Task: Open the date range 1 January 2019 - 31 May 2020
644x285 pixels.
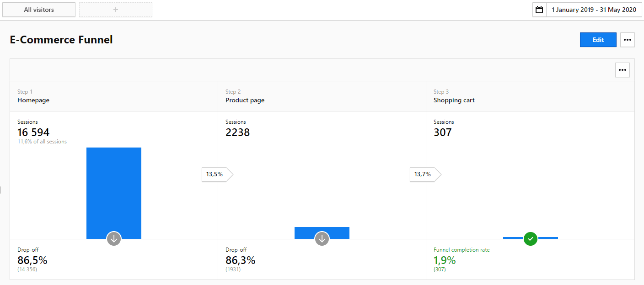Action: tap(593, 10)
